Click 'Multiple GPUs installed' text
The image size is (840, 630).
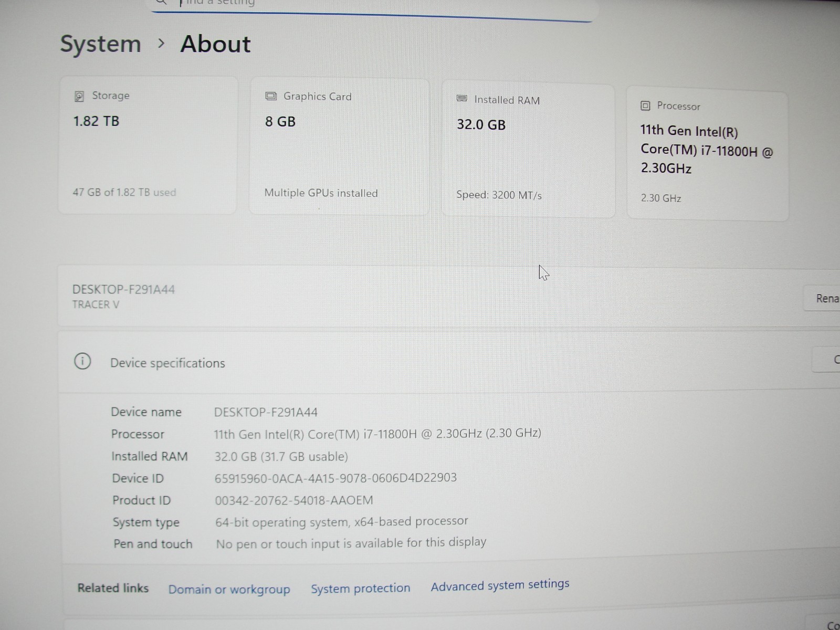point(321,193)
